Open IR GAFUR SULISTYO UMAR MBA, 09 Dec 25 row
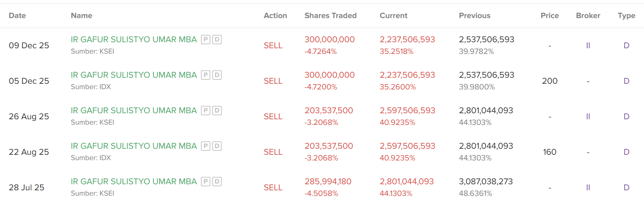Viewport: 644px width, 203px height. coord(134,40)
